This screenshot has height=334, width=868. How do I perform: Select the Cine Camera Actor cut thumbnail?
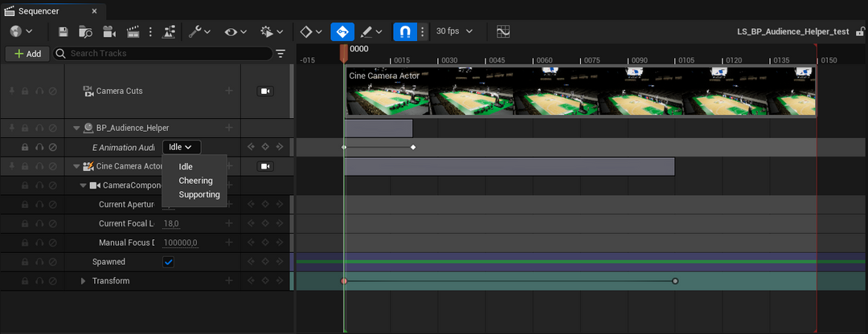coord(579,92)
